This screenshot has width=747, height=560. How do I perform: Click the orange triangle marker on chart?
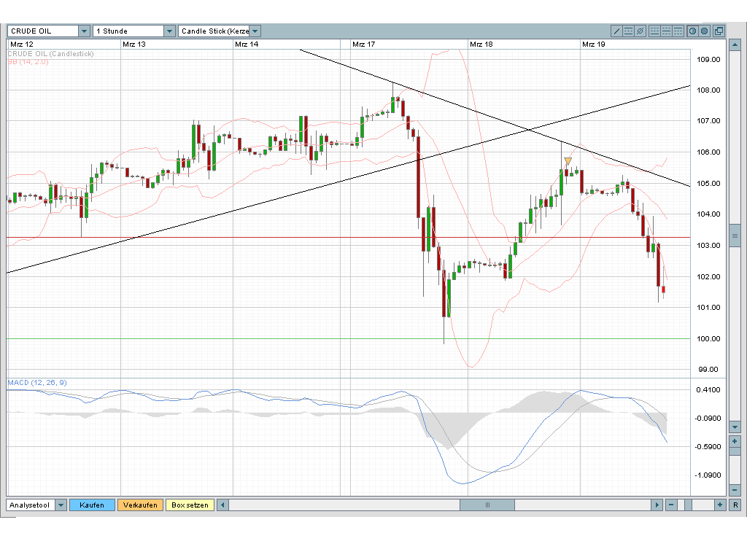tap(568, 161)
